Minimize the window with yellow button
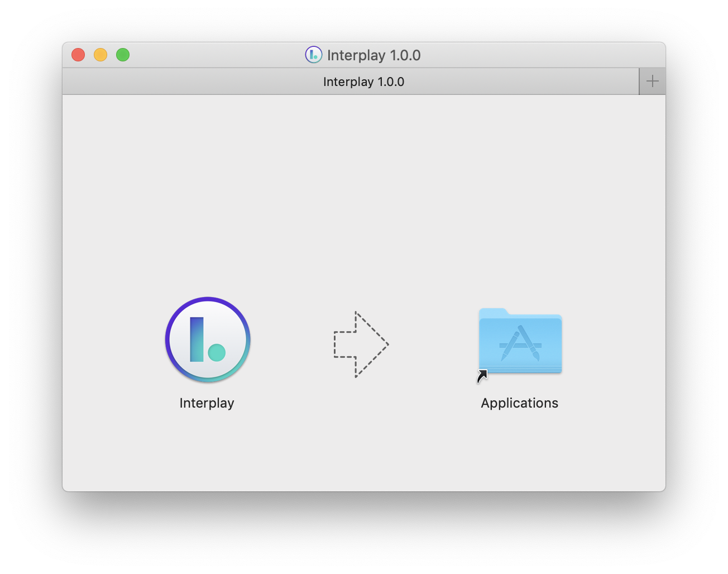 coord(100,55)
